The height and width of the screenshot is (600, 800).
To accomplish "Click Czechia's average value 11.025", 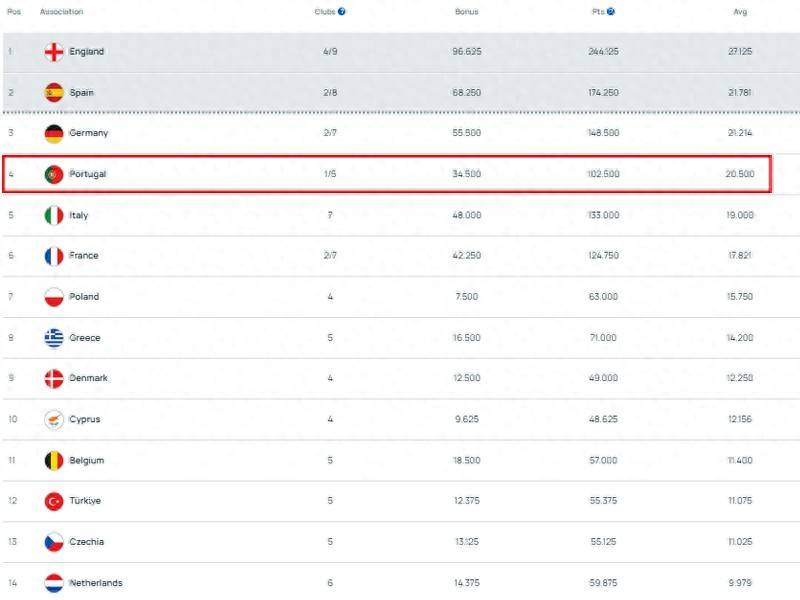I will point(740,542).
